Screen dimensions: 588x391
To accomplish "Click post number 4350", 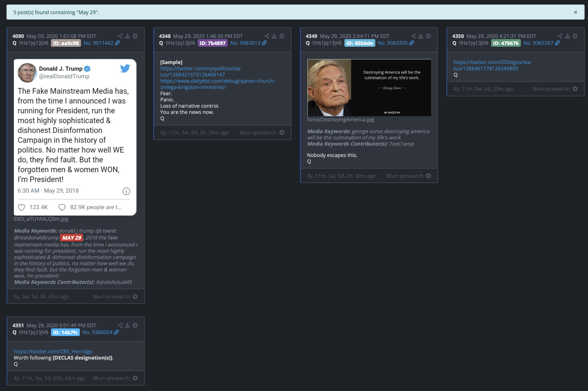I will click(x=458, y=36).
